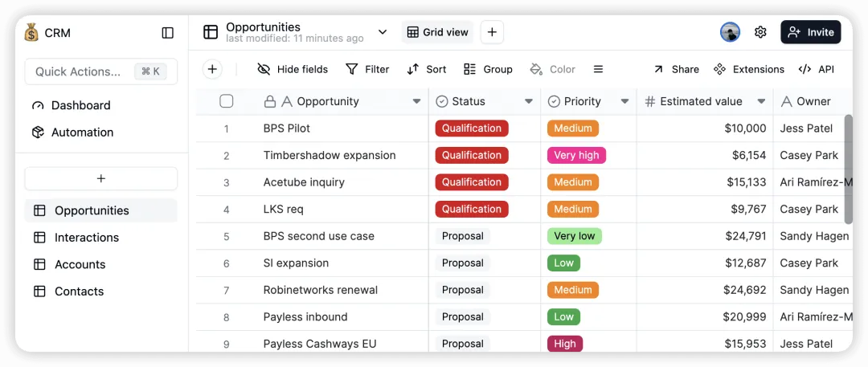Viewport: 868px width, 367px height.
Task: Click the Invite button
Action: point(811,32)
